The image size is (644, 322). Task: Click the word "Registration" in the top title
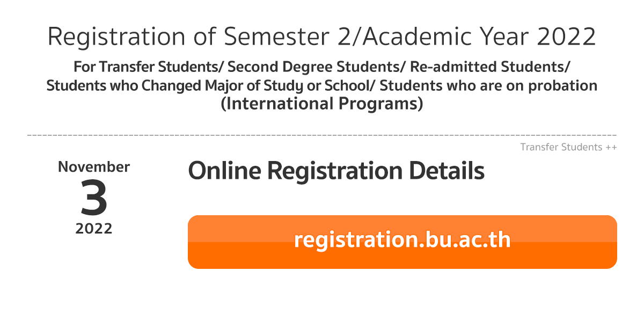[120, 37]
